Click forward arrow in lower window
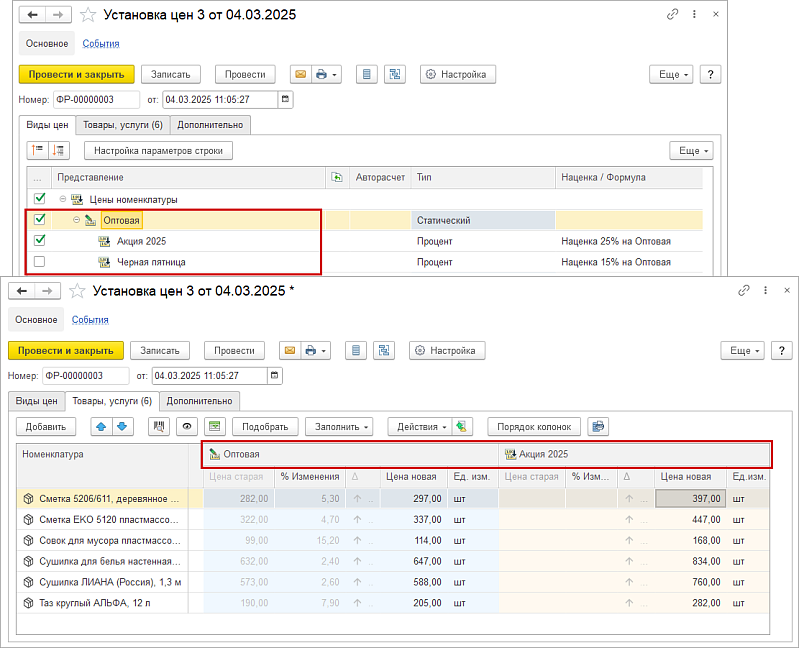This screenshot has height=648, width=799. point(47,291)
